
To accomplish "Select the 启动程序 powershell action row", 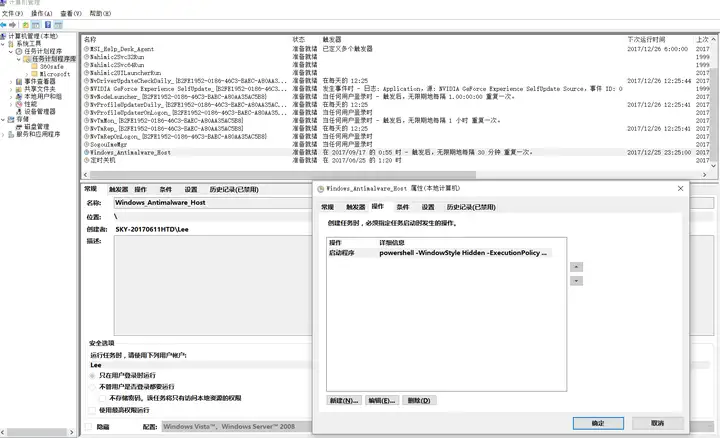I will [439, 253].
